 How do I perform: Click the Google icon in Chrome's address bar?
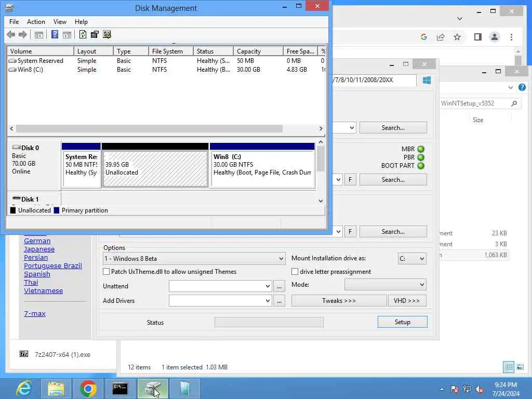tap(424, 37)
